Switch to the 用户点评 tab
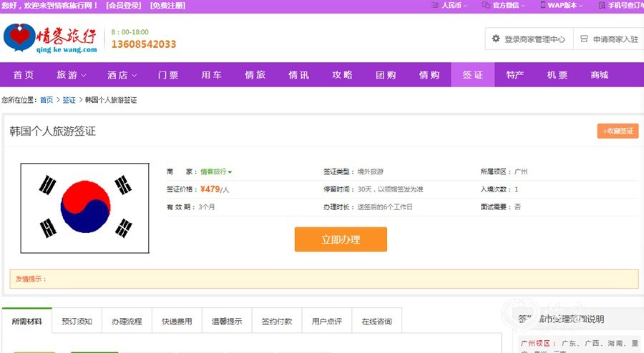This screenshot has height=353, width=644. [x=327, y=322]
